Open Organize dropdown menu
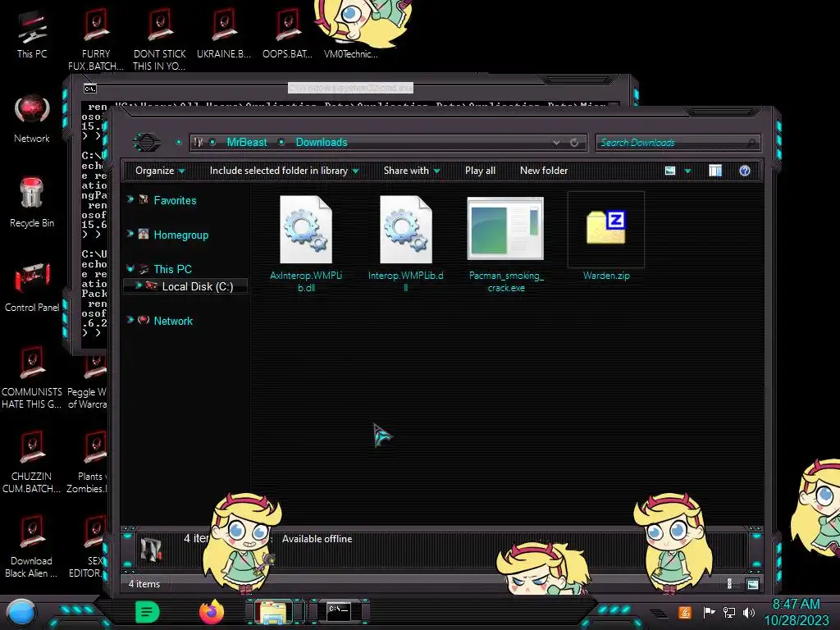The width and height of the screenshot is (840, 630). tap(160, 171)
